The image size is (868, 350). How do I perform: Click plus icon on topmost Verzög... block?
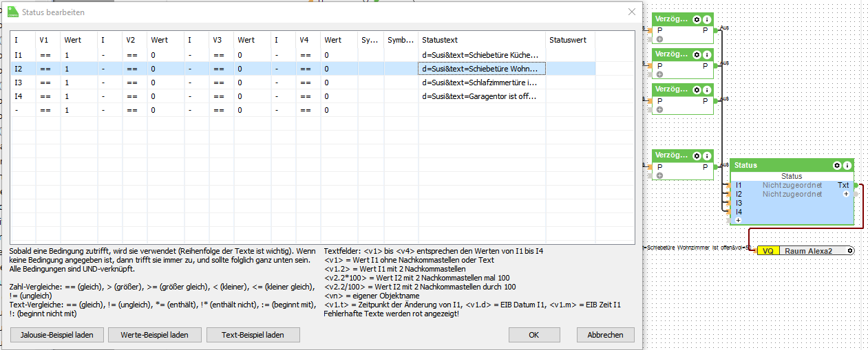point(659,39)
